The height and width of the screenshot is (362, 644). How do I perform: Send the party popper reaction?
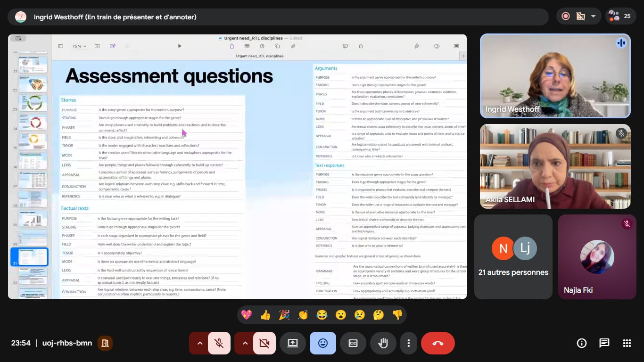pos(284,315)
